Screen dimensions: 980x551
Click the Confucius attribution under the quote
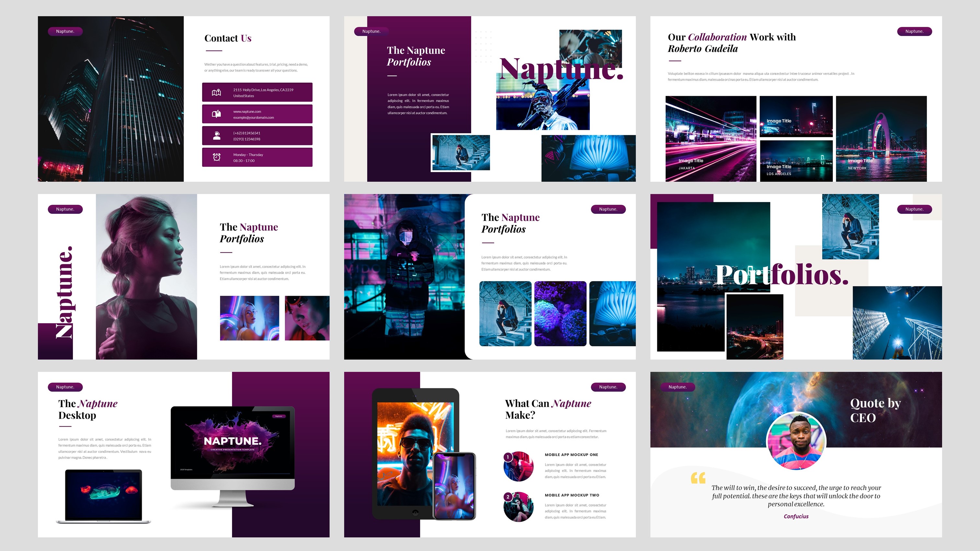(796, 516)
